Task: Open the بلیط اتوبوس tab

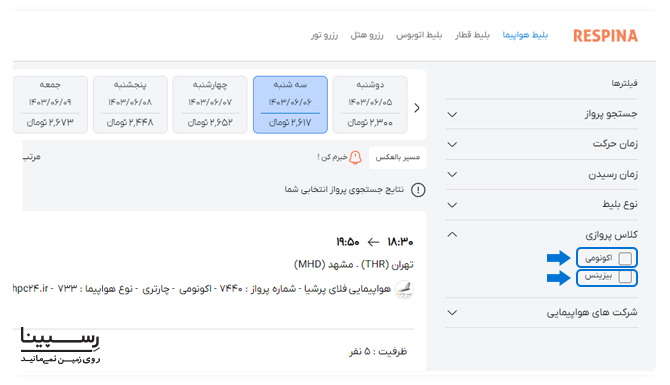Action: [x=419, y=35]
